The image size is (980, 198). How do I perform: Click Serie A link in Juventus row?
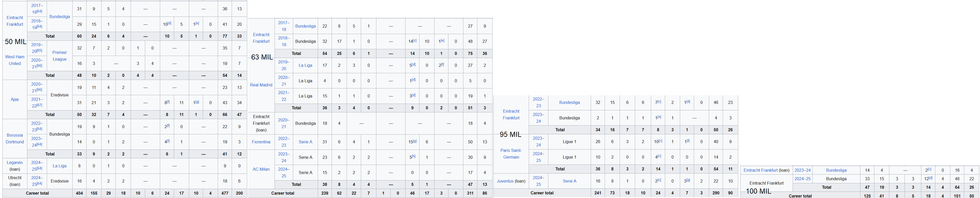[x=570, y=181]
